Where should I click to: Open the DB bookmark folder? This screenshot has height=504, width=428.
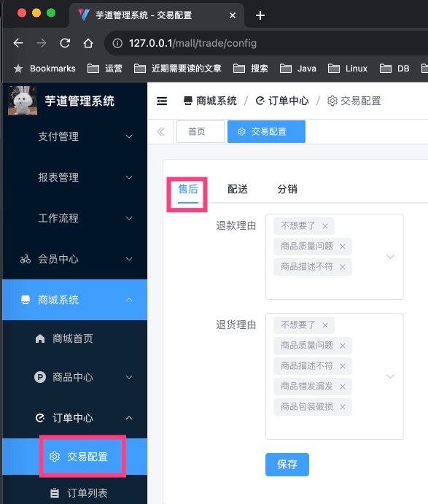394,69
